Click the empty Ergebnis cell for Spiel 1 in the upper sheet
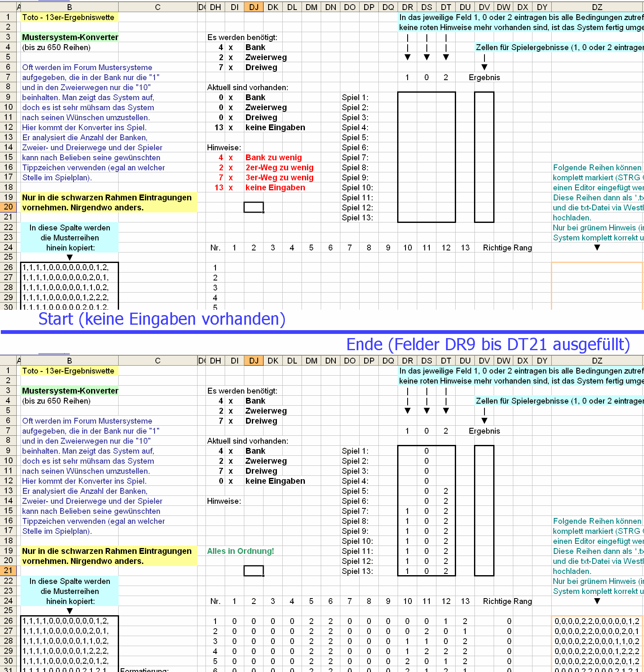 click(x=484, y=97)
